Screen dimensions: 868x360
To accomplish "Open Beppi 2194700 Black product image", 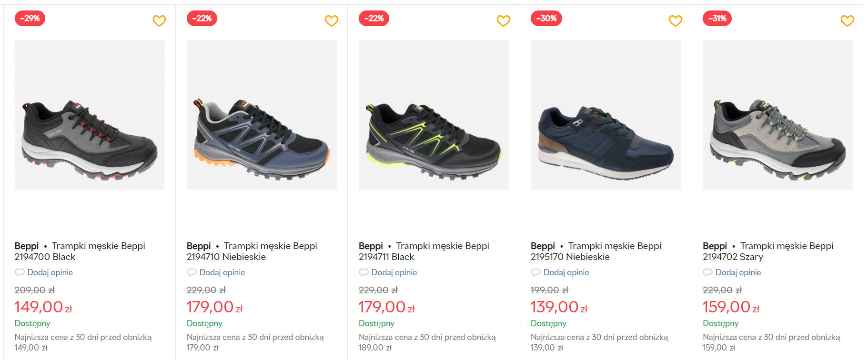I will (90, 115).
